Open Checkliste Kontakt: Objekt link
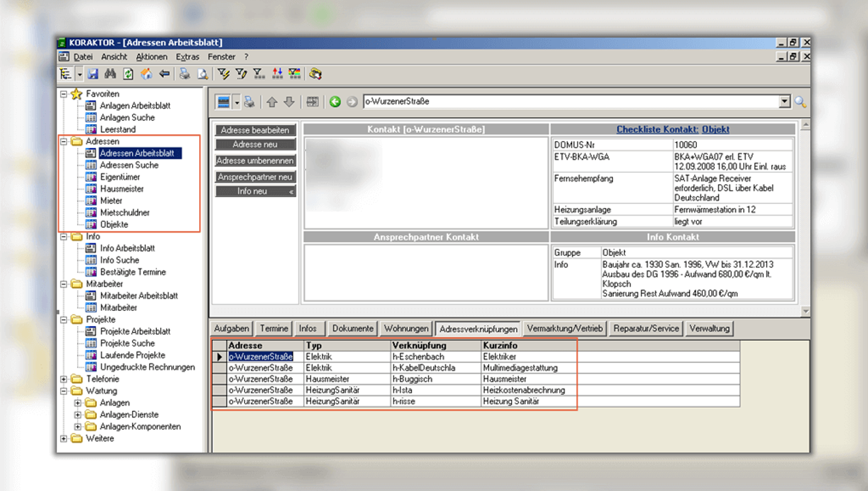868x491 pixels. click(672, 129)
